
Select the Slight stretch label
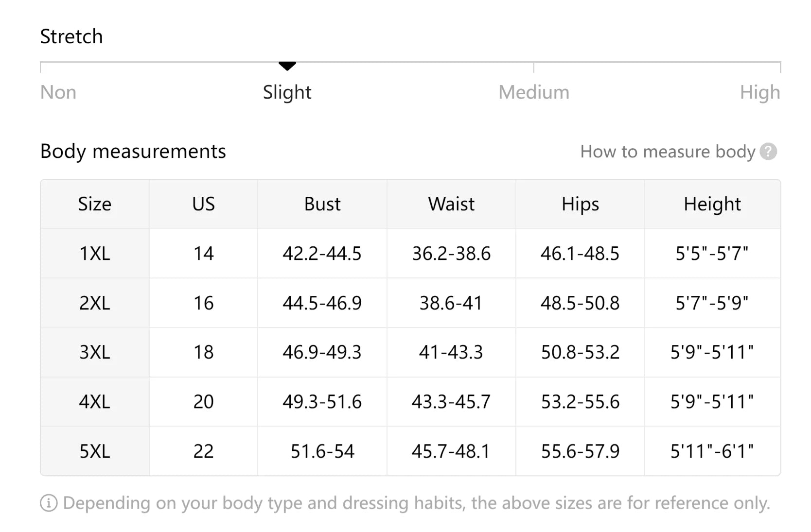click(287, 92)
